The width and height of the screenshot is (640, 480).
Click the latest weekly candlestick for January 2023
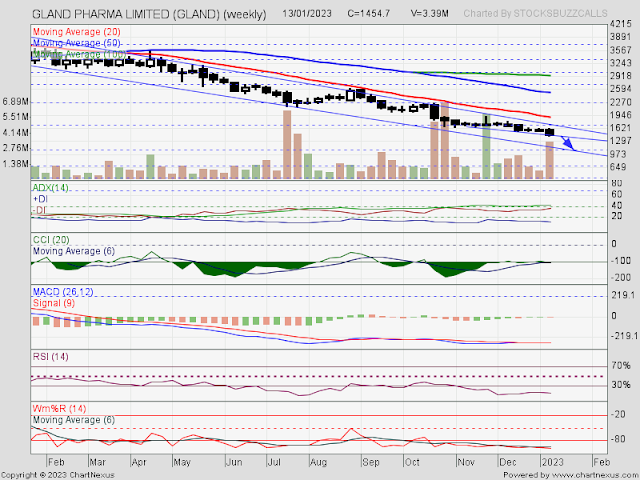[x=550, y=132]
